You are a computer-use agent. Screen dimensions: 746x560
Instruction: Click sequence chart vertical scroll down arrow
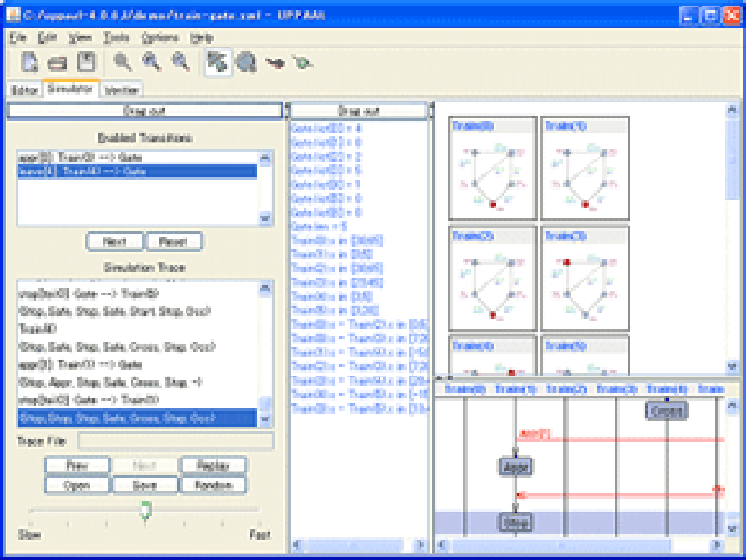coord(733,528)
